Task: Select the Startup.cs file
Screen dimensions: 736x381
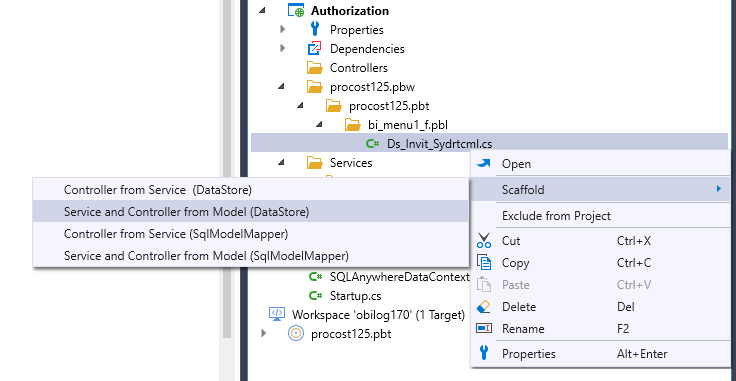Action: pos(355,296)
